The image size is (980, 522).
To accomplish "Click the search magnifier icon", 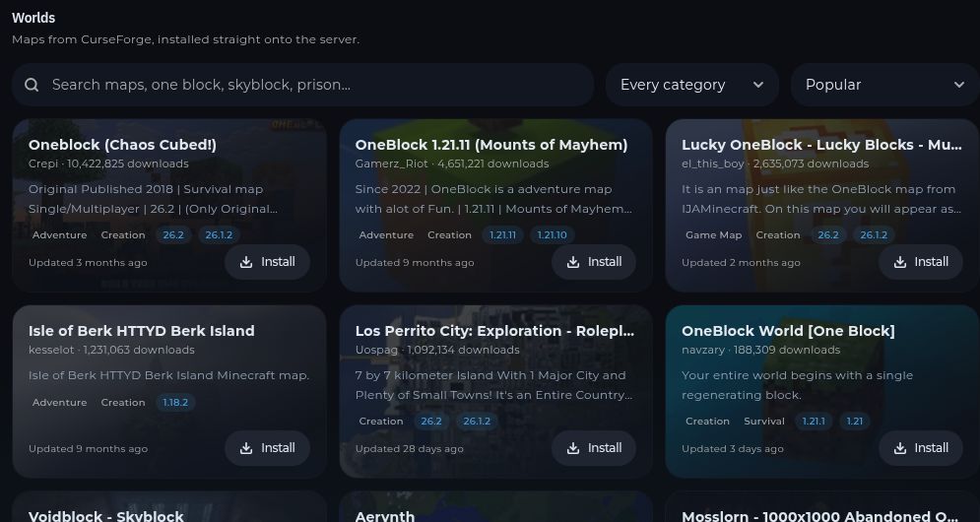I will click(x=32, y=85).
